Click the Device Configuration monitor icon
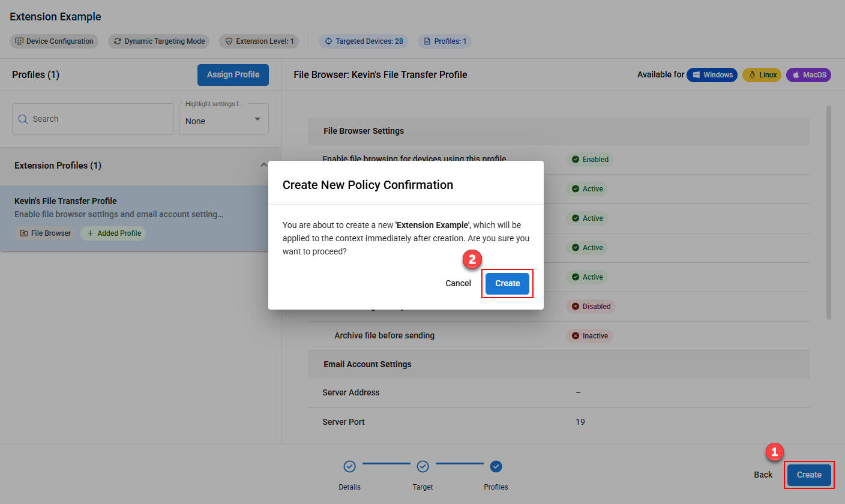The width and height of the screenshot is (845, 504). (x=19, y=41)
